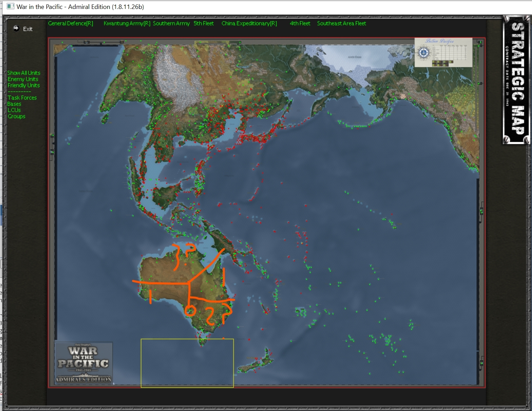The width and height of the screenshot is (532, 411).
Task: Click the map legend thumbnail with compass
Action: point(443,52)
